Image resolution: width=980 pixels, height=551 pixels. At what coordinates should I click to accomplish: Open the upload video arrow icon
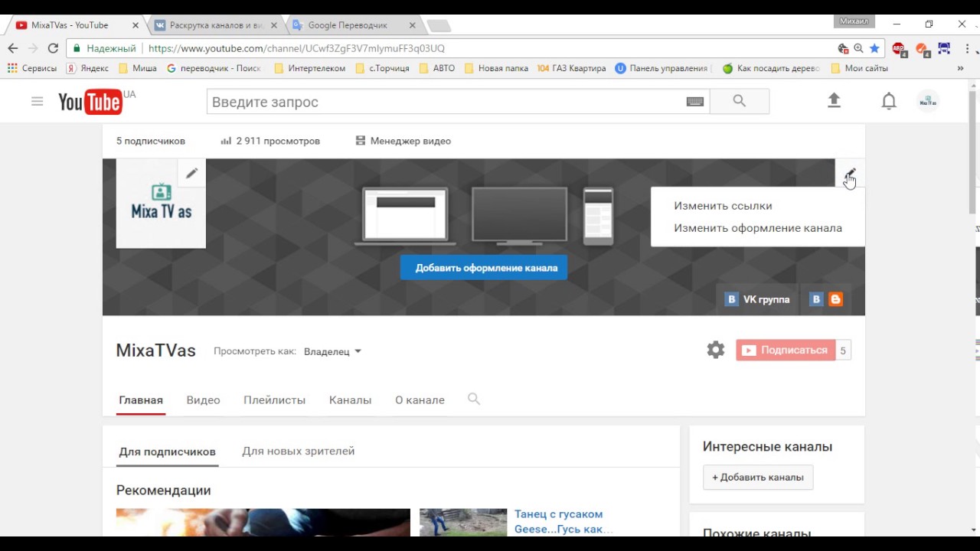click(x=835, y=100)
